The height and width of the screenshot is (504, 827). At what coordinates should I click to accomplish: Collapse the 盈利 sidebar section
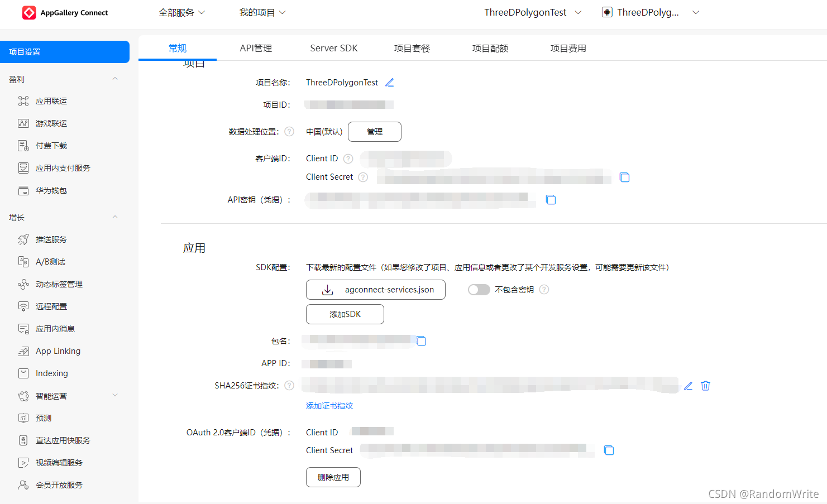point(115,79)
